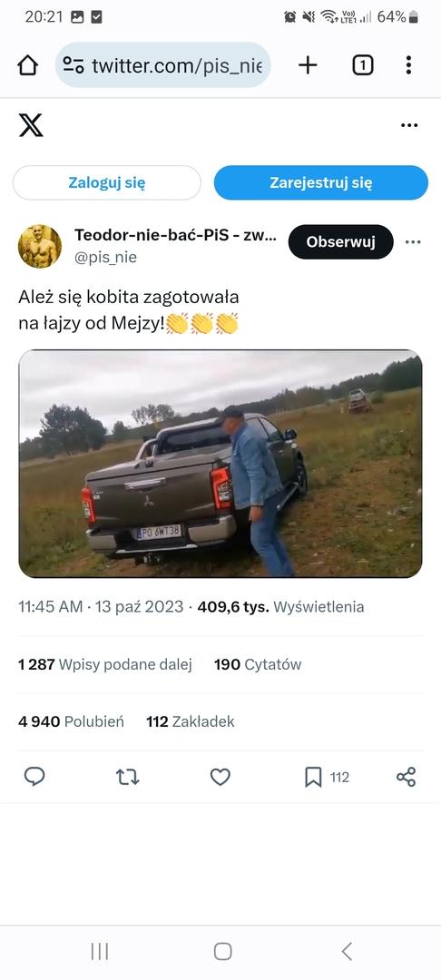Tap the Android recent apps button
441x980 pixels.
(99, 951)
